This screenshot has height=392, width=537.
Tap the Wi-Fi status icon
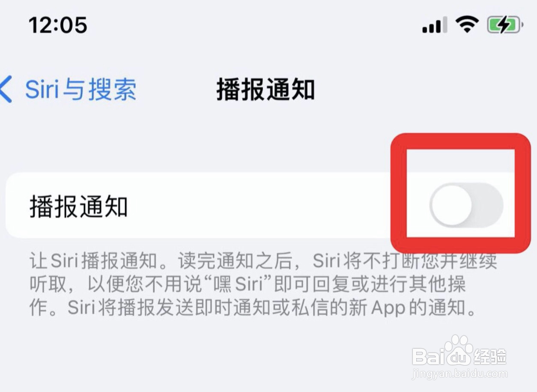point(467,24)
